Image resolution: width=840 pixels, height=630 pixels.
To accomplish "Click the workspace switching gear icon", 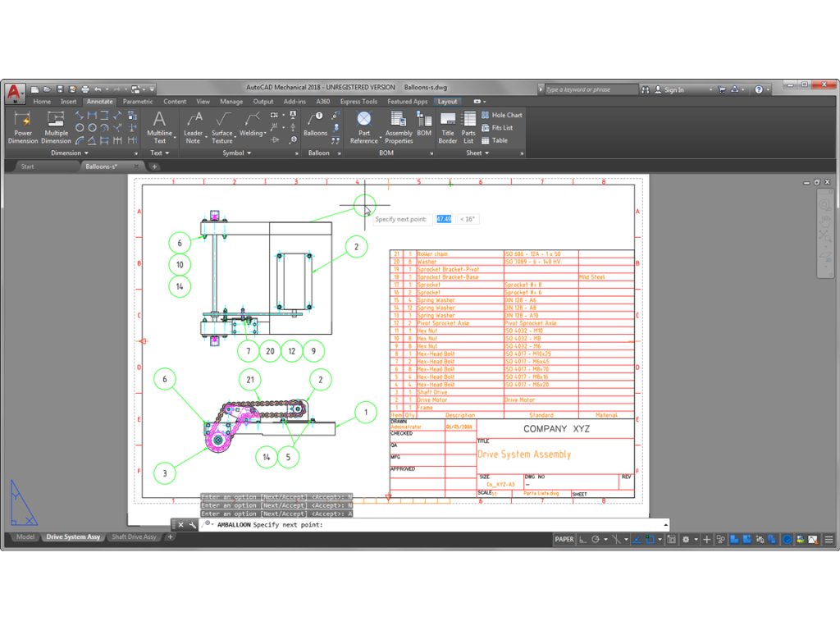I will (x=686, y=540).
